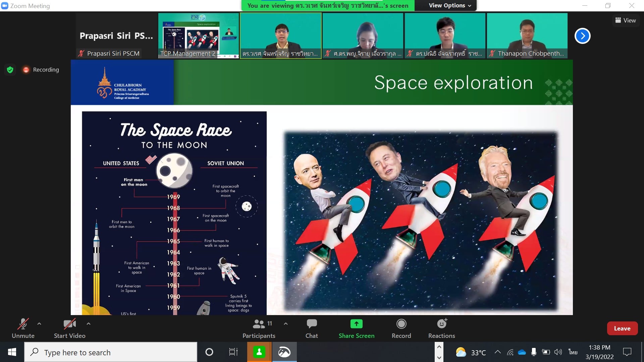Click the "You are viewing" screen share banner

click(x=328, y=5)
